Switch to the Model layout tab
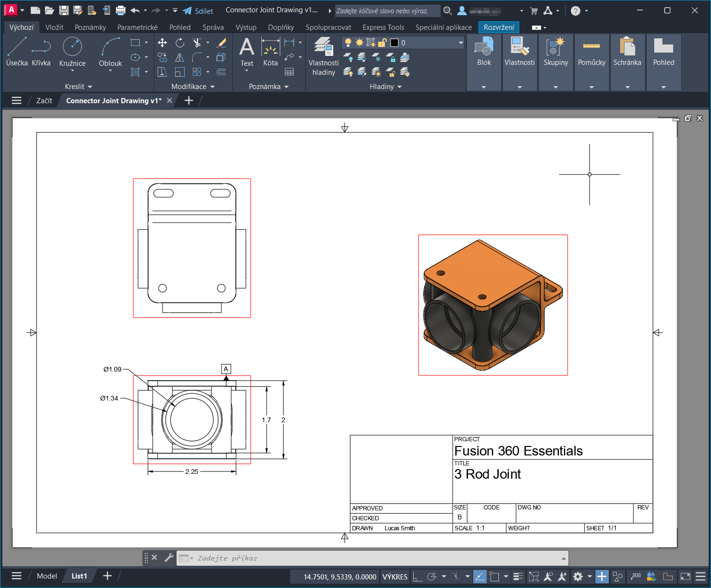 click(x=47, y=576)
